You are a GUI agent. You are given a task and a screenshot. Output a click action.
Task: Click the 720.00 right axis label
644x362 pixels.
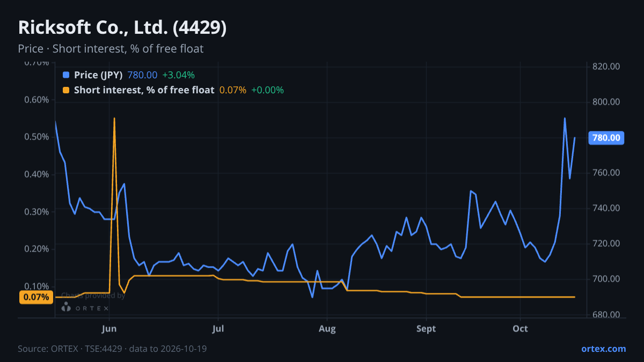click(606, 243)
